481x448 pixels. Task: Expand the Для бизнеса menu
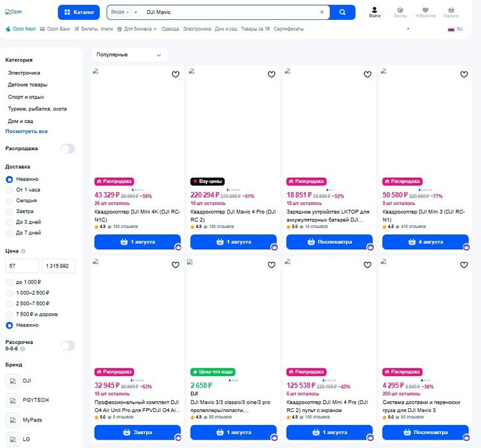[x=137, y=29]
